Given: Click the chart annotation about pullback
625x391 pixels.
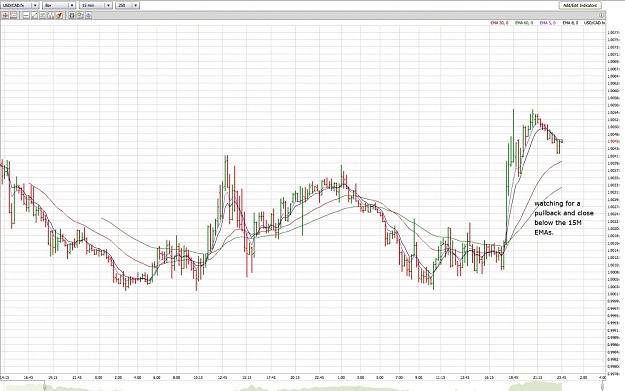Looking at the screenshot, I should click(x=564, y=218).
